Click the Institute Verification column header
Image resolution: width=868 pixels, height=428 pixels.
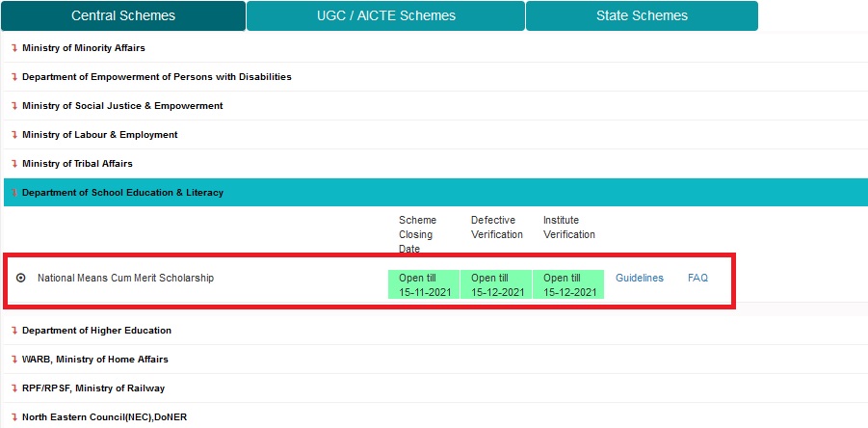coord(569,227)
